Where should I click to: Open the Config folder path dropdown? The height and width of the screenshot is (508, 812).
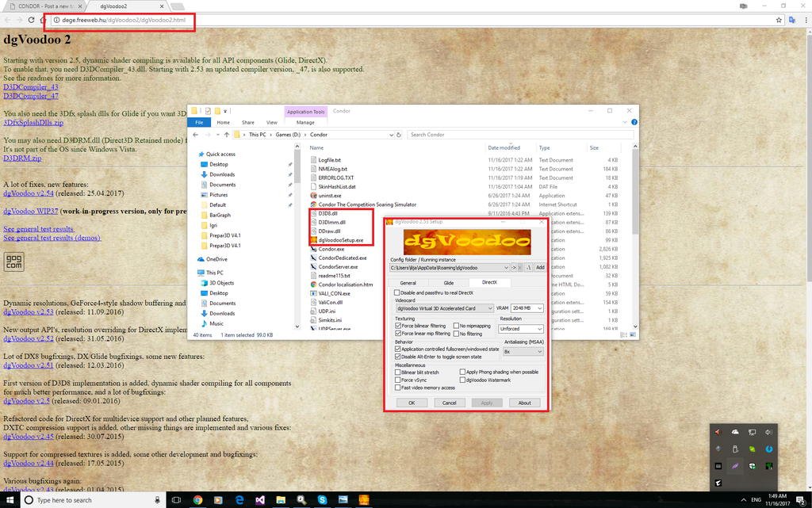coord(506,267)
